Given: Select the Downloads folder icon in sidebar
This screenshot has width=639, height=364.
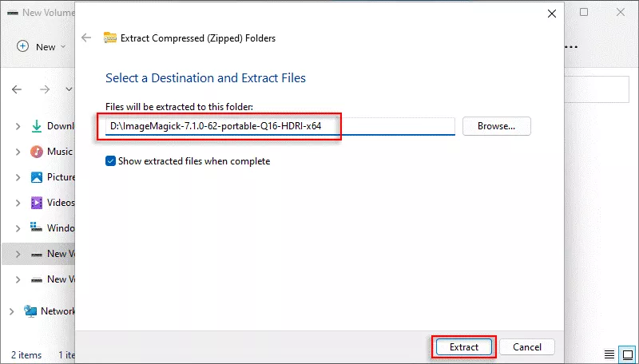Looking at the screenshot, I should [37, 126].
